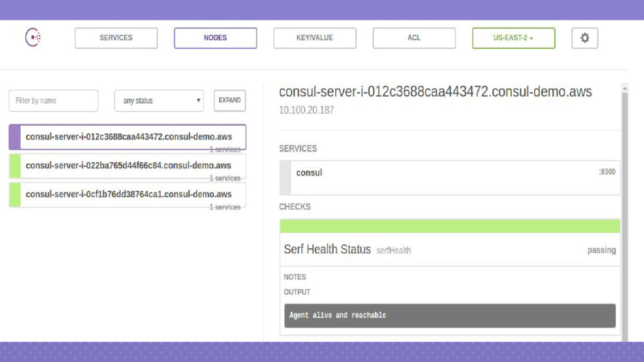Image resolution: width=644 pixels, height=362 pixels.
Task: Open the any status filter dropdown
Action: click(x=159, y=101)
